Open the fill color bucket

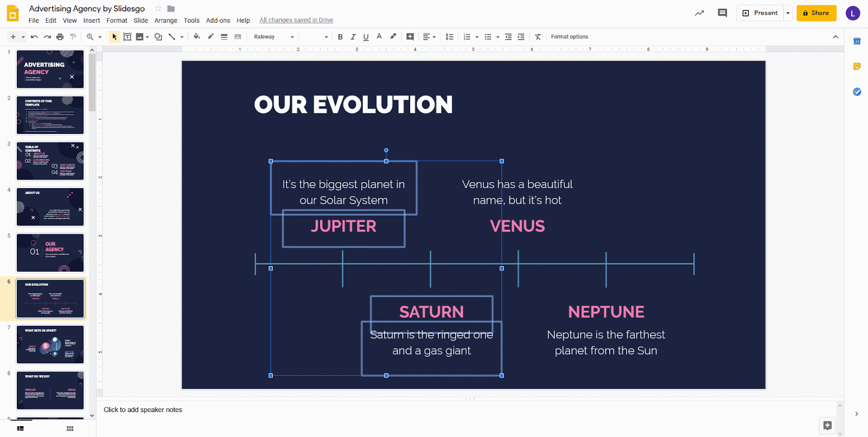point(197,37)
